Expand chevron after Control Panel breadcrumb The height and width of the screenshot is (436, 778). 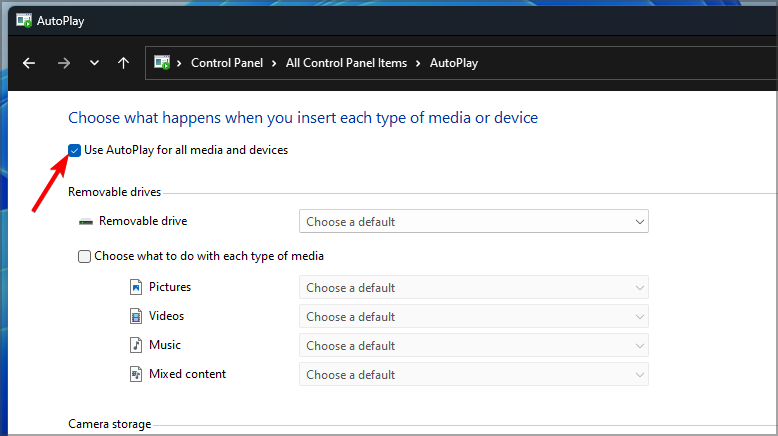coord(274,63)
